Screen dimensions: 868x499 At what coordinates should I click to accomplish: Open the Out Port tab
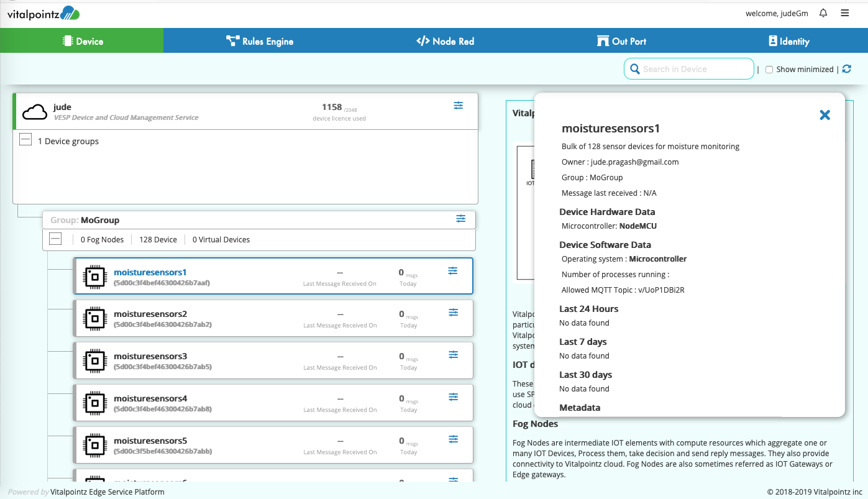click(x=621, y=41)
